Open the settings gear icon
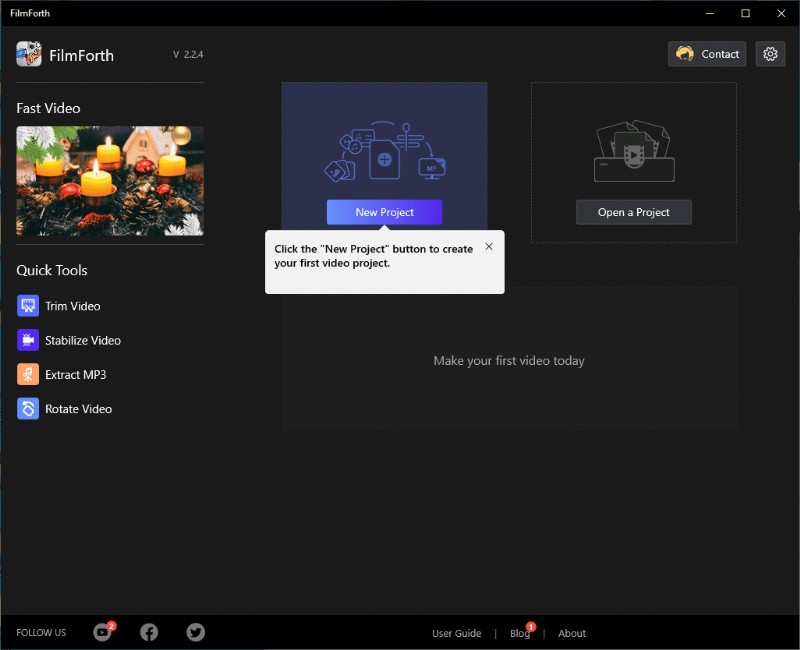This screenshot has height=650, width=800. (770, 54)
